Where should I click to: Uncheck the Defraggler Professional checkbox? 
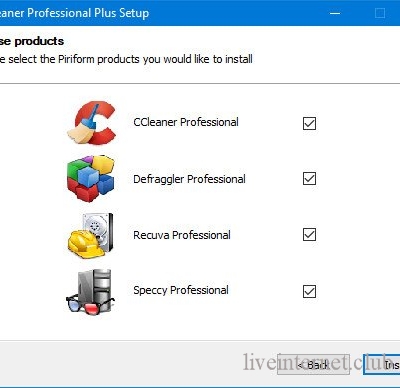(x=309, y=178)
